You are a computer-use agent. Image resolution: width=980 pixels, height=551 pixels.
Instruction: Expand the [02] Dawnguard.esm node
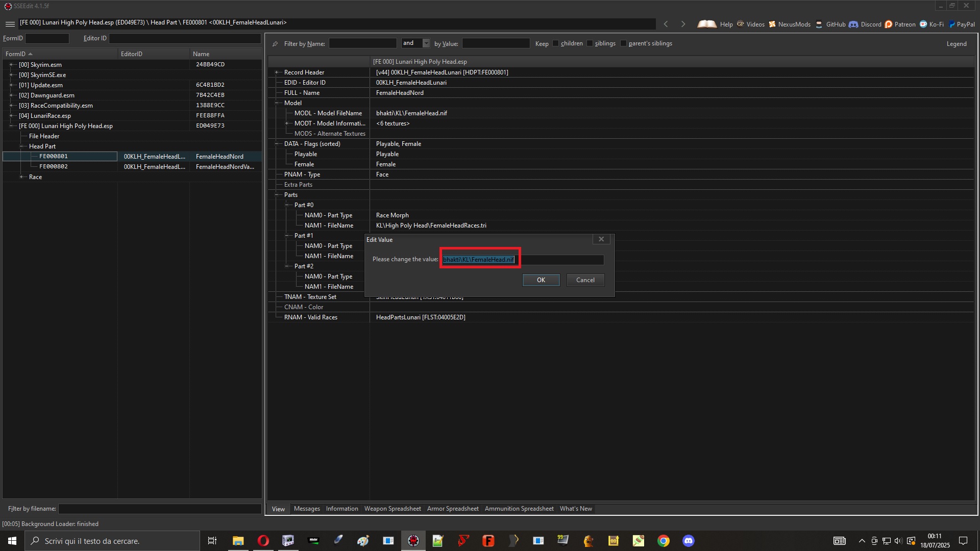[11, 95]
